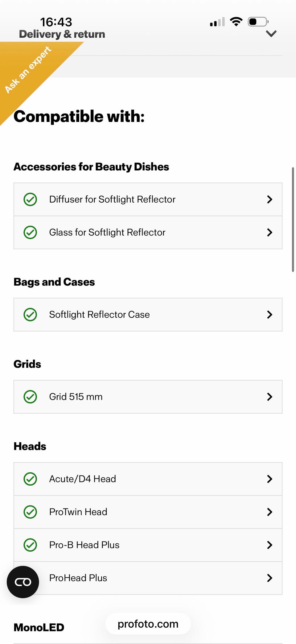
Task: Tap green checkmark beside Glass for Softlight Reflector
Action: pos(30,232)
